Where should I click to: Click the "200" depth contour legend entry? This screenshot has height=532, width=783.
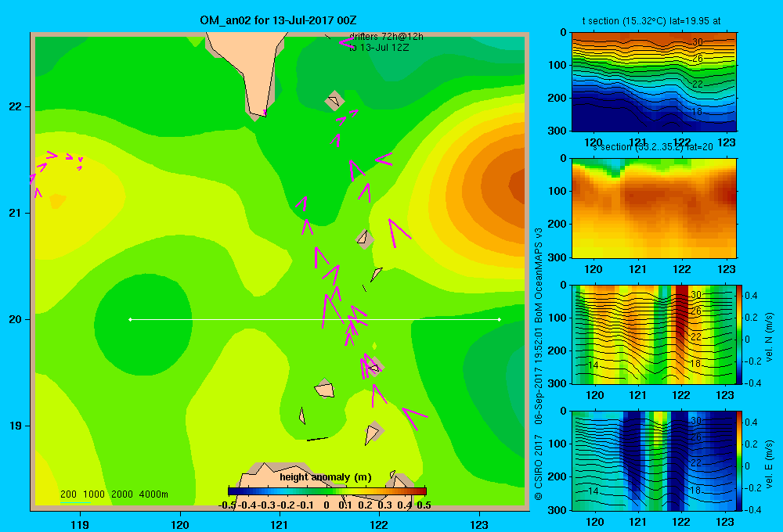click(x=68, y=494)
